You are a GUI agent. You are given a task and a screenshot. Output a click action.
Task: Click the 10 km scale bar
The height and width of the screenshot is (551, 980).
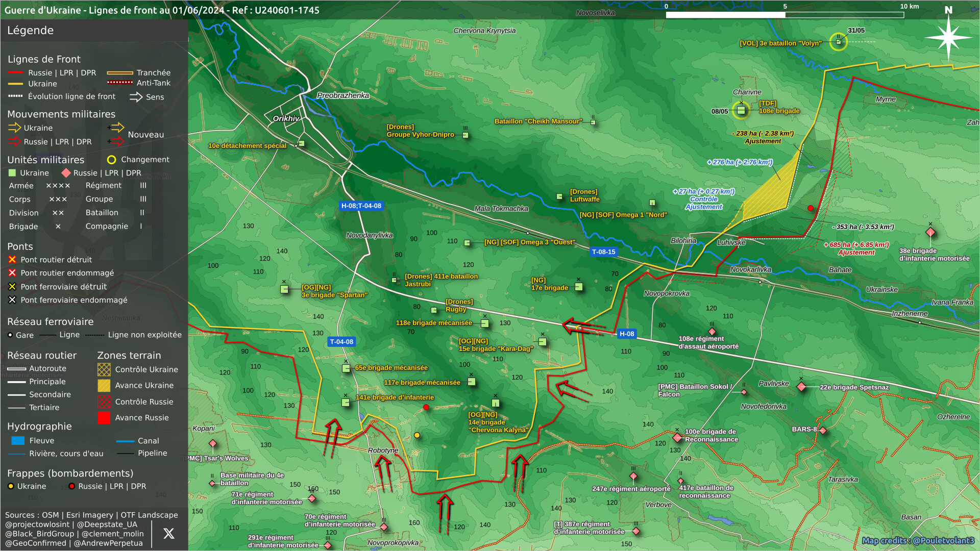(x=785, y=15)
